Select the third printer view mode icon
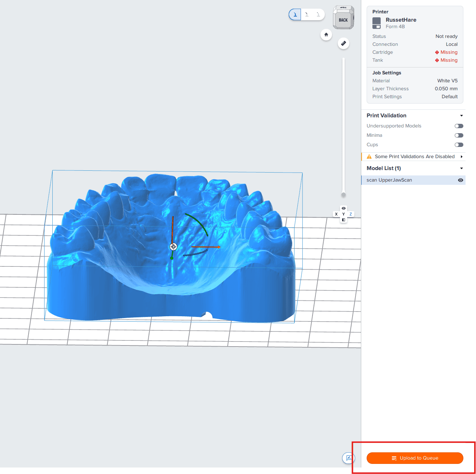Viewport: 476px width, 474px height. point(318,14)
